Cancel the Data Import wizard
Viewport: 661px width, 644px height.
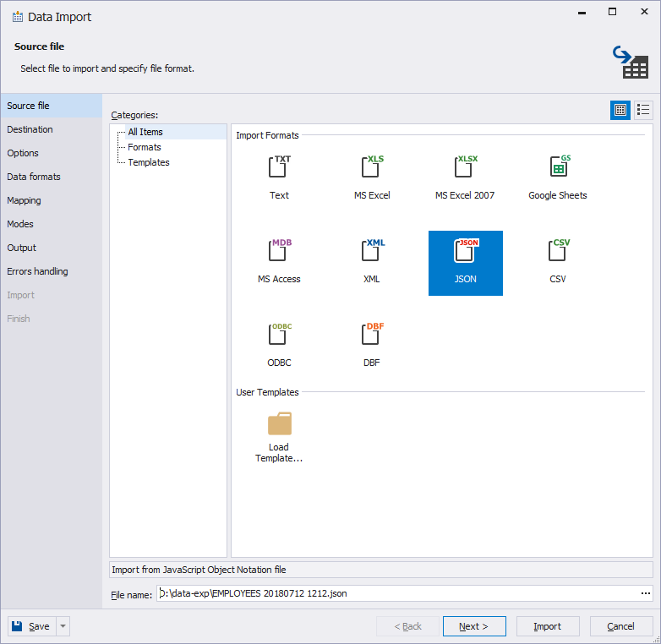[x=621, y=626]
